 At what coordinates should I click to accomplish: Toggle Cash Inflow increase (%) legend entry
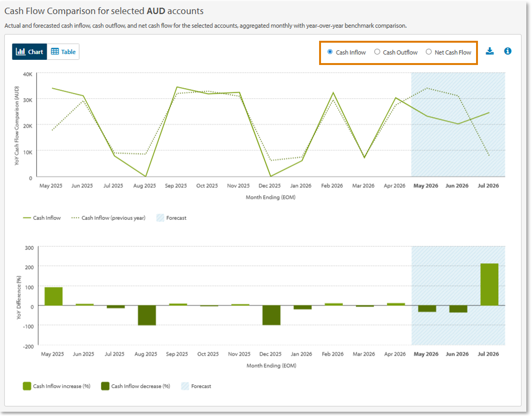coord(56,386)
